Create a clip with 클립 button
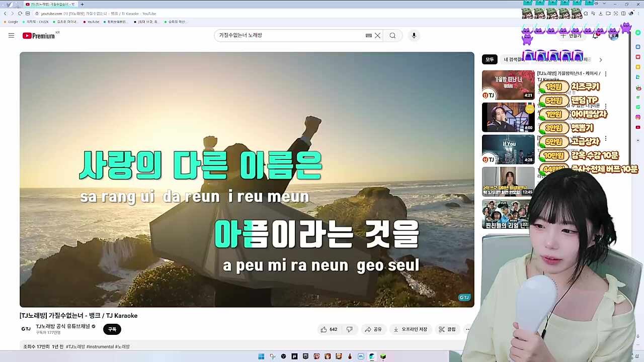The image size is (644, 362). click(447, 329)
